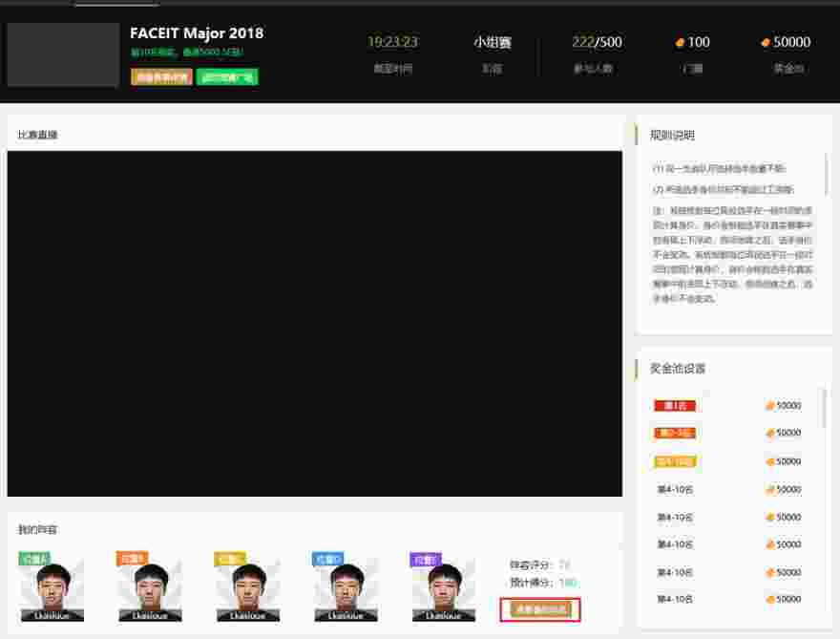Select the player card with the yellow position tag
This screenshot has width=840, height=639.
[x=247, y=587]
